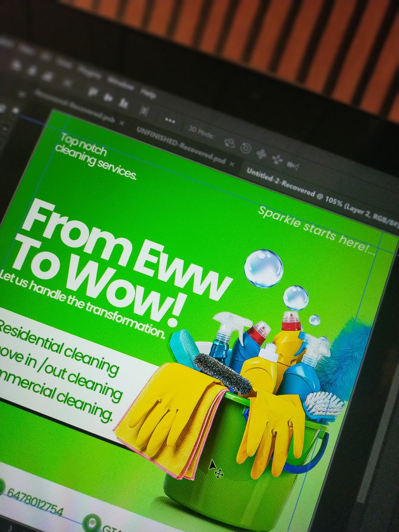Select the 'Let us handle the transformation.' text
This screenshot has height=532, width=399.
[x=82, y=305]
